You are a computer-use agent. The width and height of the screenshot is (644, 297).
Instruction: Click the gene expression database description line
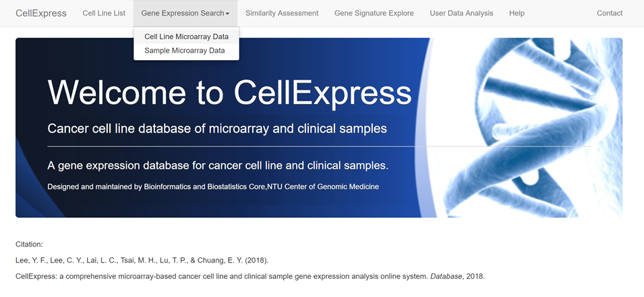coord(218,166)
